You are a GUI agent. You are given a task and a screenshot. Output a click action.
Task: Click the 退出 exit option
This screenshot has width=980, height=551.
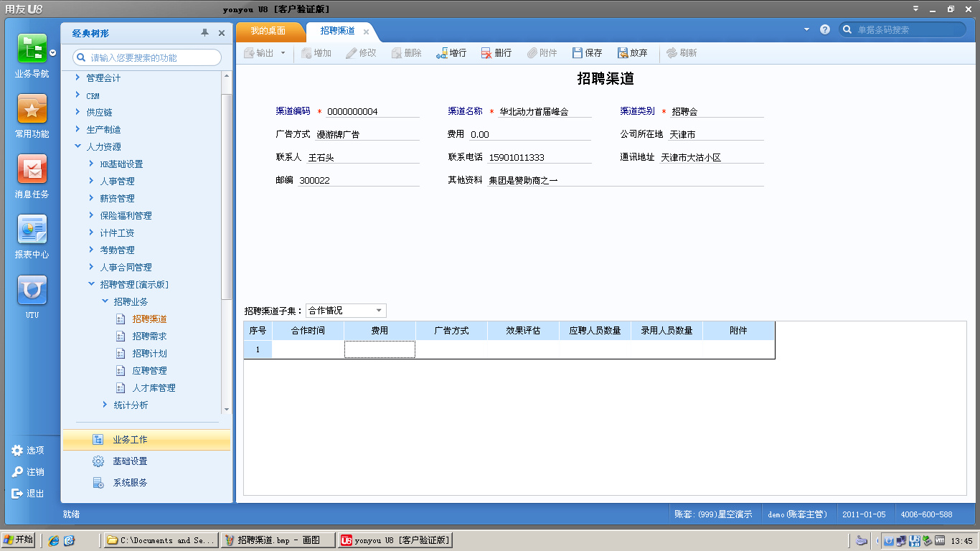click(x=27, y=494)
